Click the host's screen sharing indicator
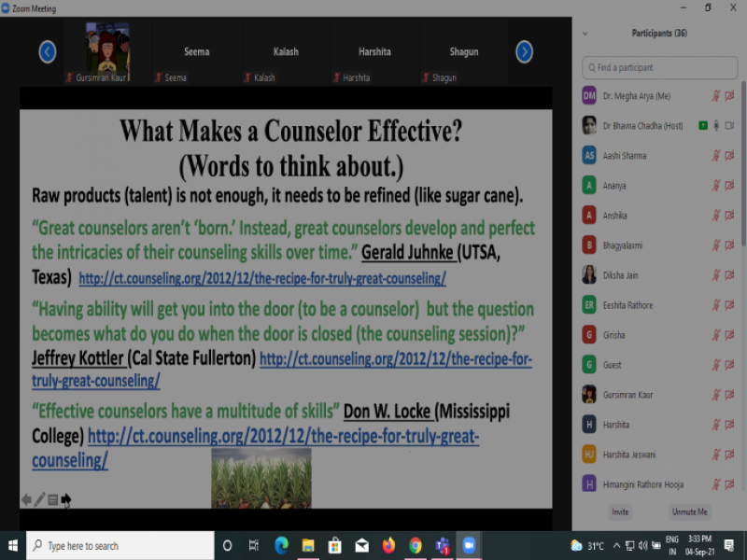Viewport: 747px width, 560px height. pos(703,126)
